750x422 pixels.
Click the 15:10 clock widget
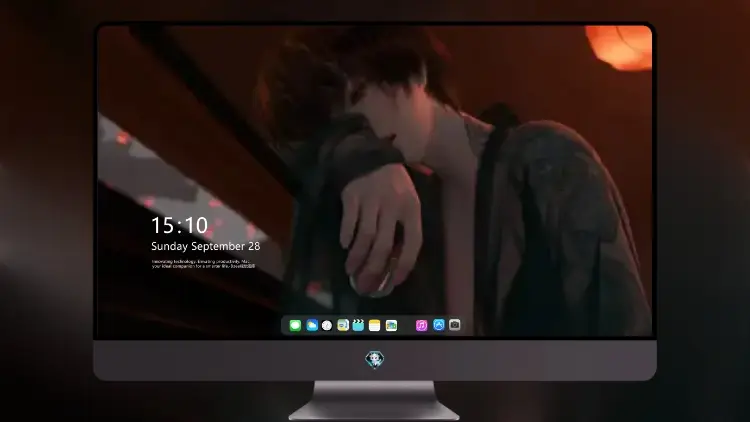click(x=179, y=225)
